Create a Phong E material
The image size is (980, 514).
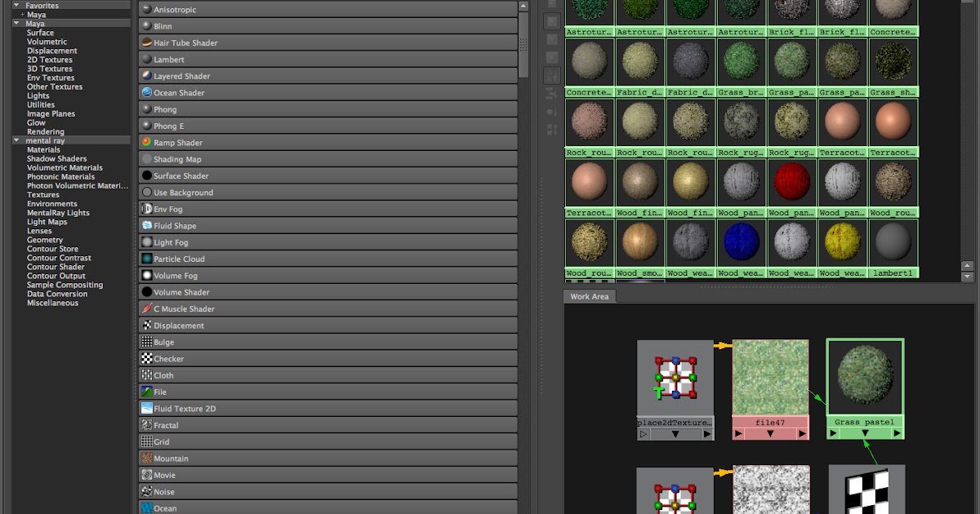pos(327,126)
